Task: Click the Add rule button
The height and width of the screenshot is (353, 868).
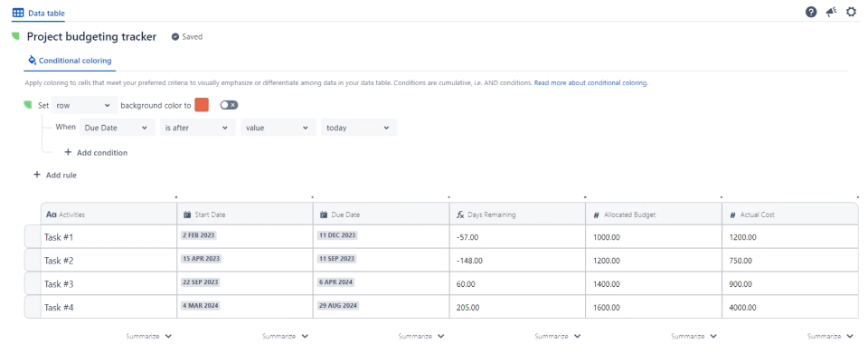Action: tap(55, 175)
